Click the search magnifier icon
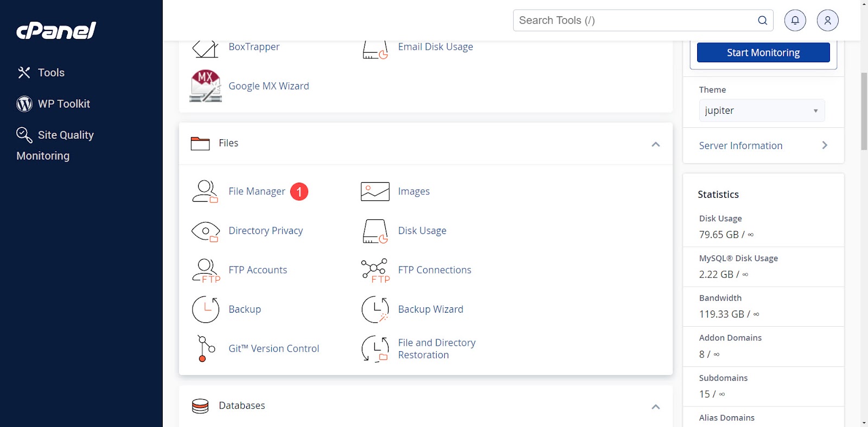This screenshot has width=868, height=427. 762,21
